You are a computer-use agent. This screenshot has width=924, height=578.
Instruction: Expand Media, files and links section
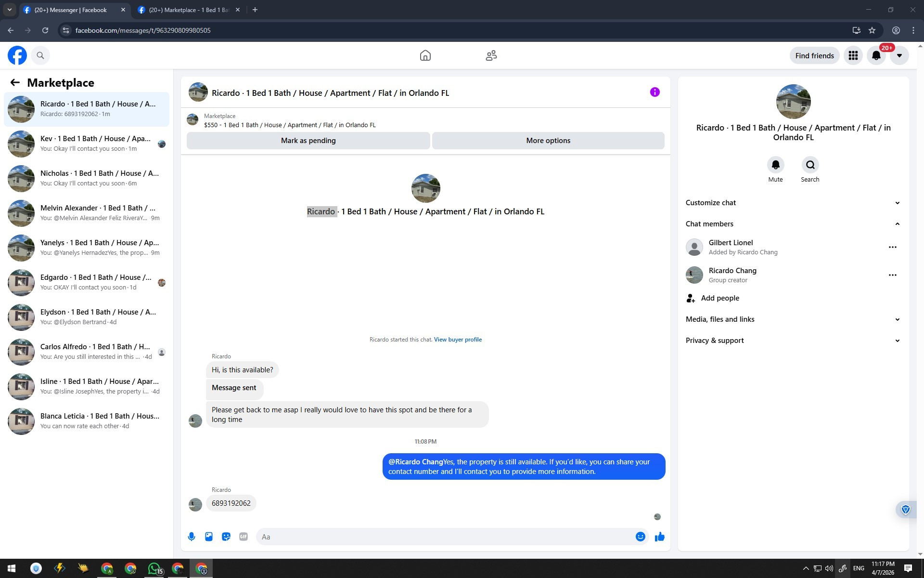pos(793,319)
